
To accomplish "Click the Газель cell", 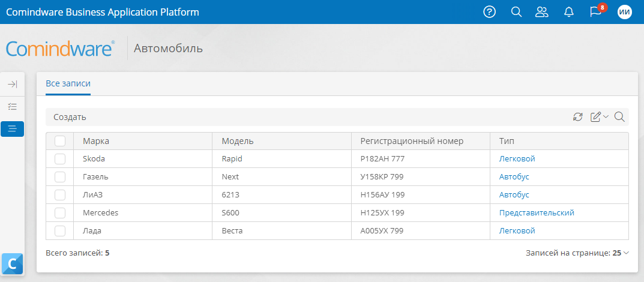I will point(143,177).
